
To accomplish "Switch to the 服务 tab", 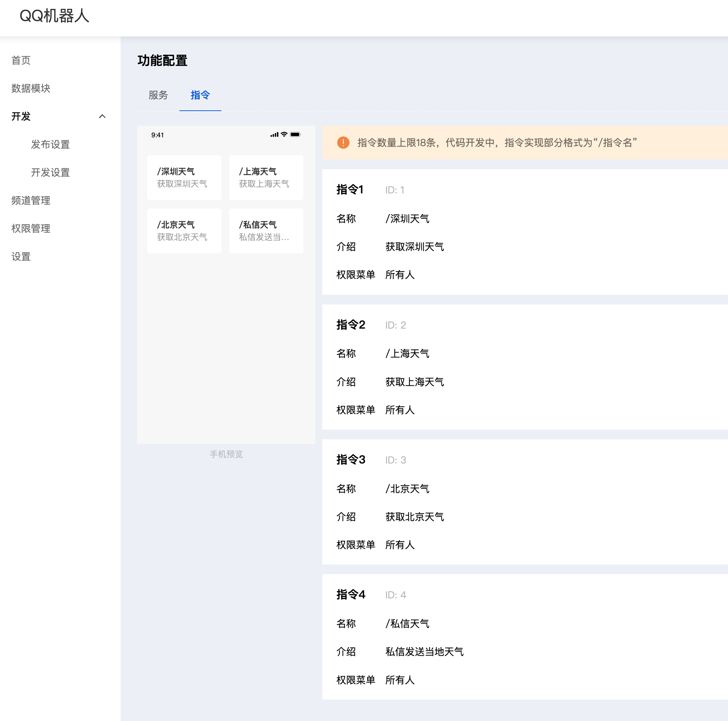I will (x=158, y=95).
